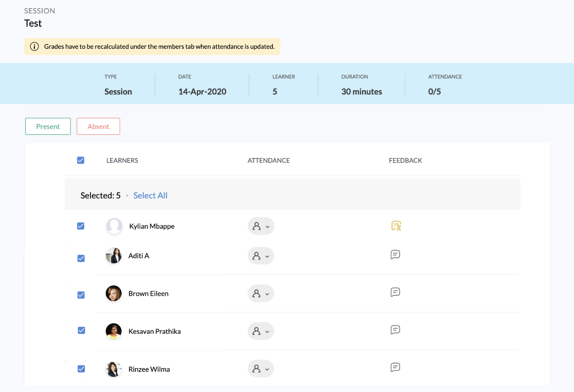
Task: Mark selected learners as Present
Action: pyautogui.click(x=48, y=126)
